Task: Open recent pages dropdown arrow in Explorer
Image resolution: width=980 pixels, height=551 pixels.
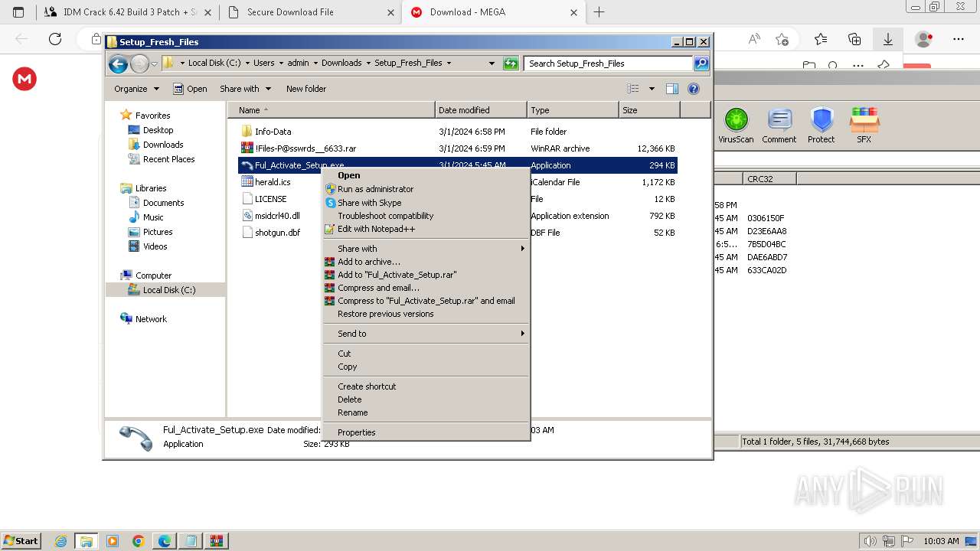Action: coord(154,64)
